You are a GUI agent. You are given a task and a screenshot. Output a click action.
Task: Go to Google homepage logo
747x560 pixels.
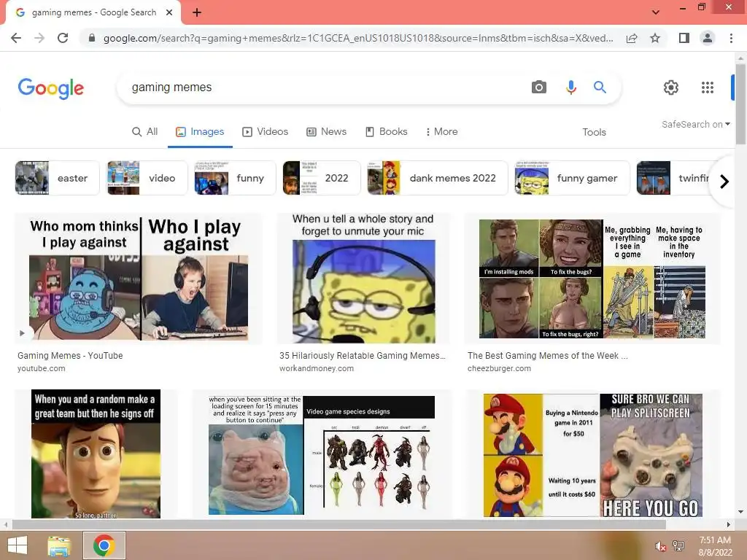(51, 88)
